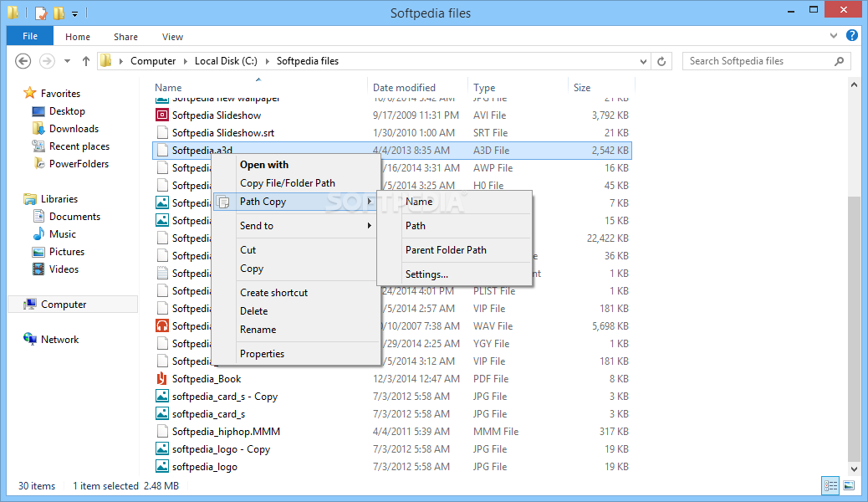Viewport: 868px width, 502px height.
Task: Expand the Computer breadcrumb arrow
Action: 186,61
